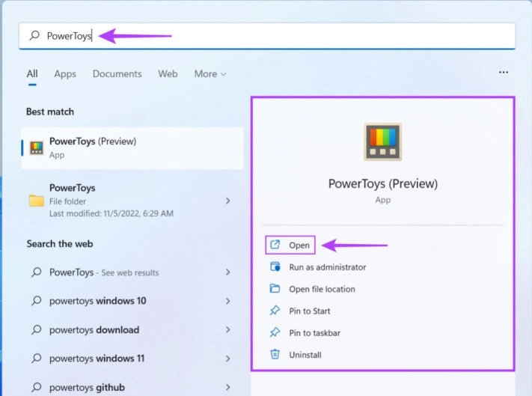Expand the More dropdown
The image size is (532, 396).
click(x=210, y=73)
